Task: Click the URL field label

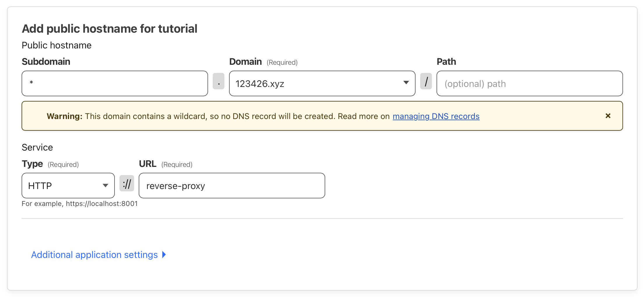Action: (147, 164)
